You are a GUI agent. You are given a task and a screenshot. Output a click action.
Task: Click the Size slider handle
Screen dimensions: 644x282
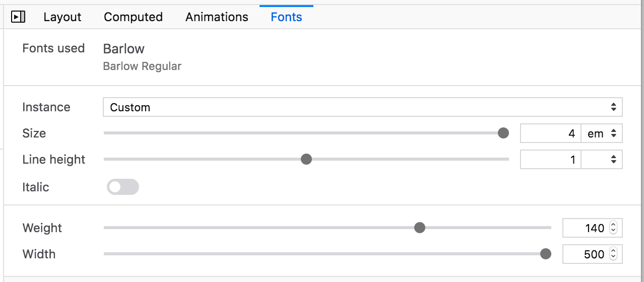(503, 133)
